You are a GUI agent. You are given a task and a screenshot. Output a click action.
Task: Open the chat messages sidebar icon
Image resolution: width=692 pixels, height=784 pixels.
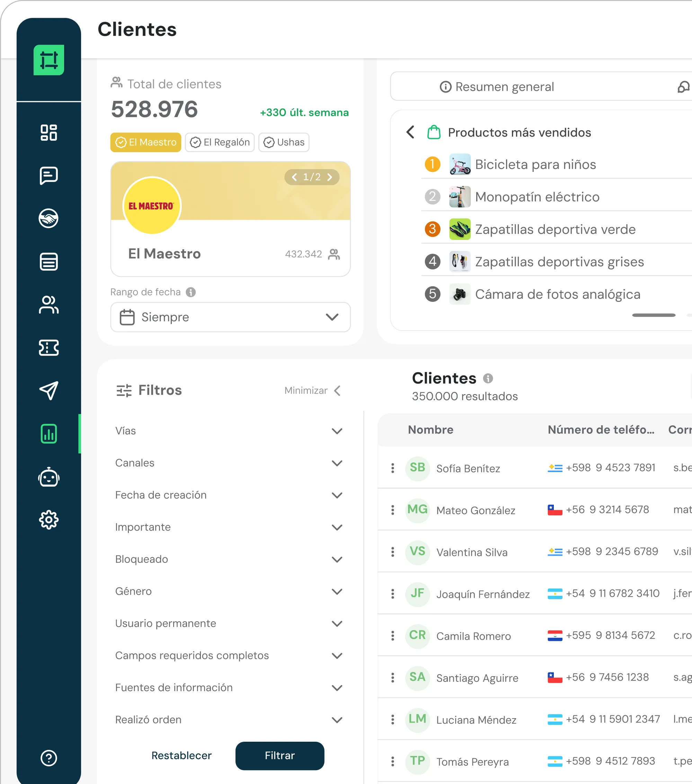(49, 176)
